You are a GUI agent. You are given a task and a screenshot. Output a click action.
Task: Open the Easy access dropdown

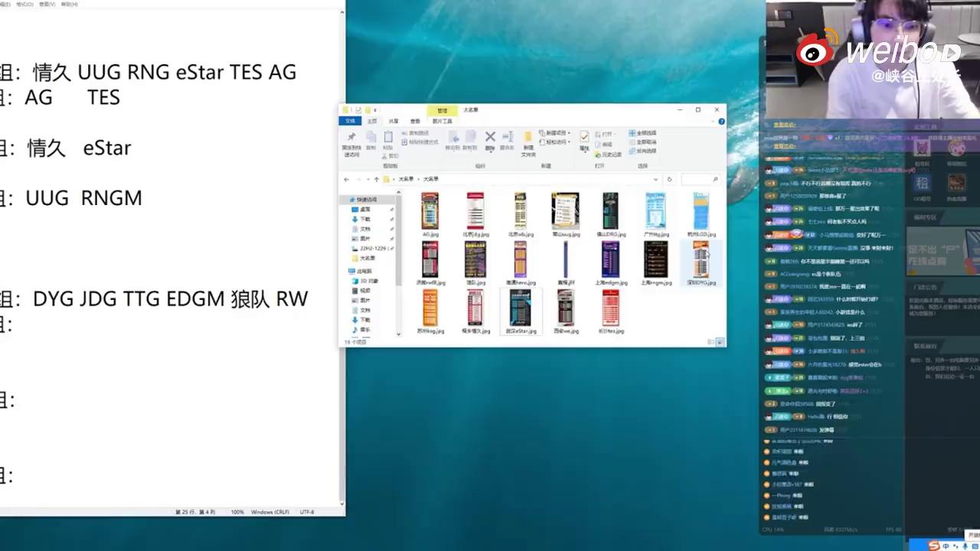[x=554, y=142]
